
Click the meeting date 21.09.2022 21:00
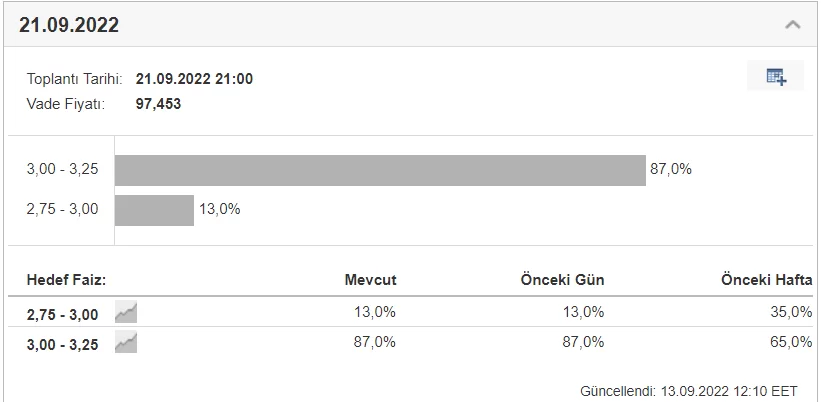194,79
